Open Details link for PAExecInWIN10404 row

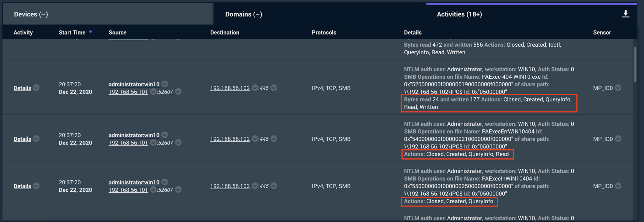point(22,186)
